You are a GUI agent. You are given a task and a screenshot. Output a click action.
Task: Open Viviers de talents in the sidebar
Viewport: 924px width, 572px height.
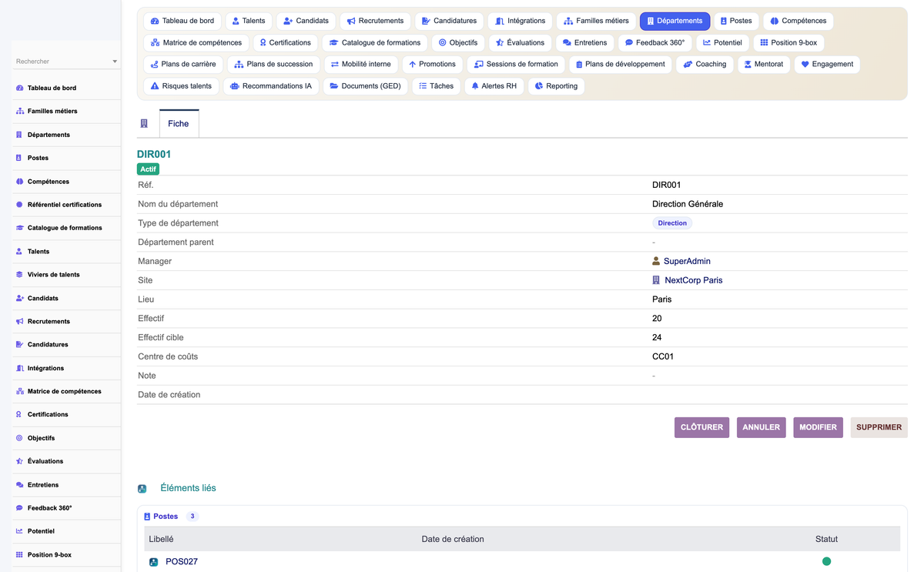click(54, 274)
